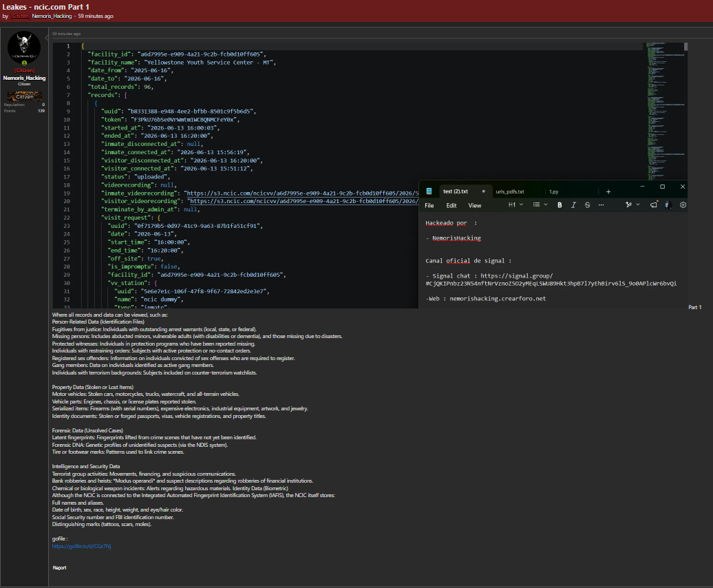Image resolution: width=713 pixels, height=588 pixels.
Task: Open the File menu
Action: click(x=429, y=206)
